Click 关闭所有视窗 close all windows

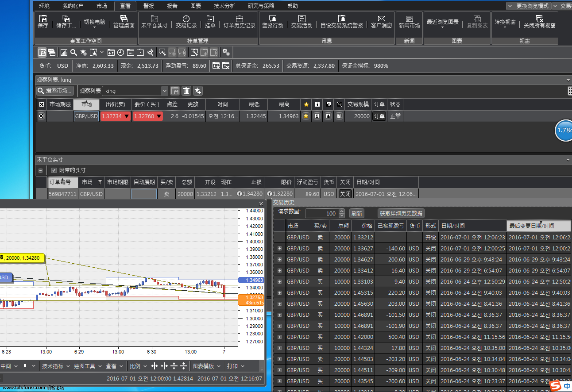point(539,21)
